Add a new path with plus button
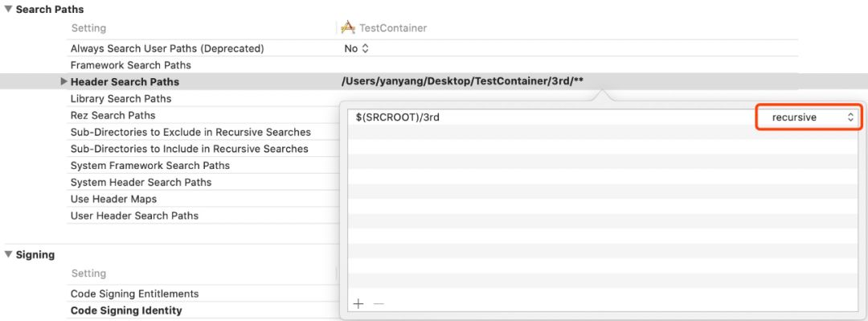This screenshot has height=321, width=868. (x=358, y=304)
